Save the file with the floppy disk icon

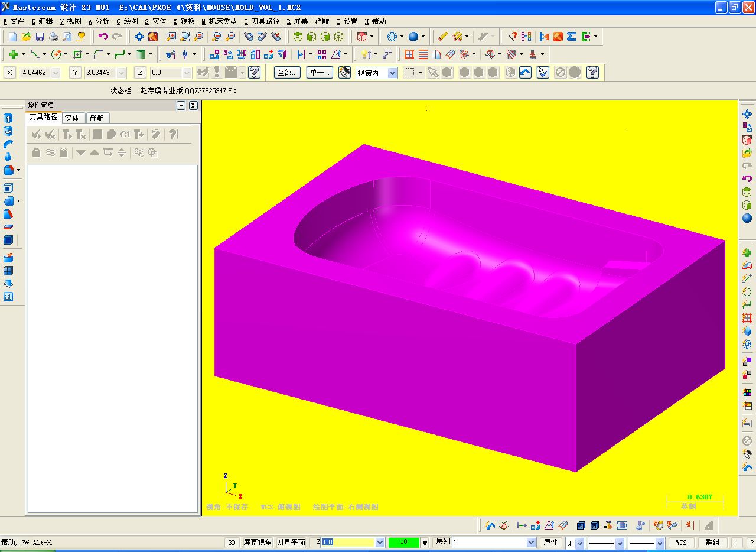tap(40, 37)
